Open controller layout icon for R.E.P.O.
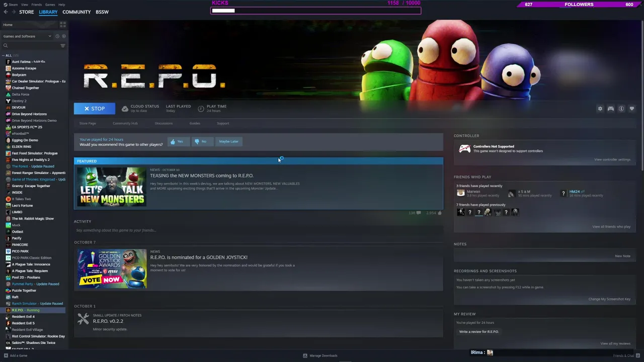Image resolution: width=644 pixels, height=362 pixels. click(x=611, y=109)
